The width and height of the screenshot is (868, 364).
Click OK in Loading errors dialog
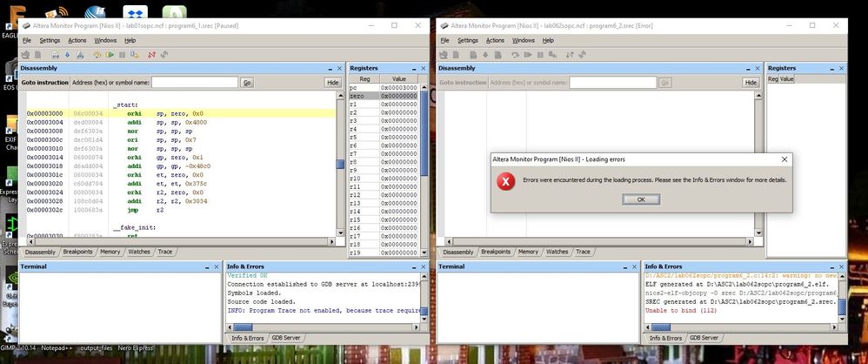640,199
